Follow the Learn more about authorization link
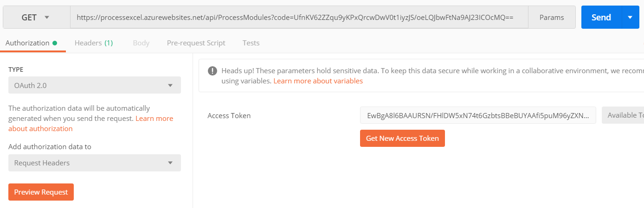Viewport: 644px width, 208px height. 90,124
